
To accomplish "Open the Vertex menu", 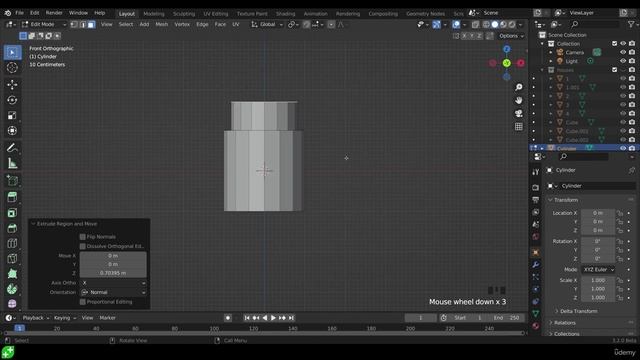I will [182, 24].
